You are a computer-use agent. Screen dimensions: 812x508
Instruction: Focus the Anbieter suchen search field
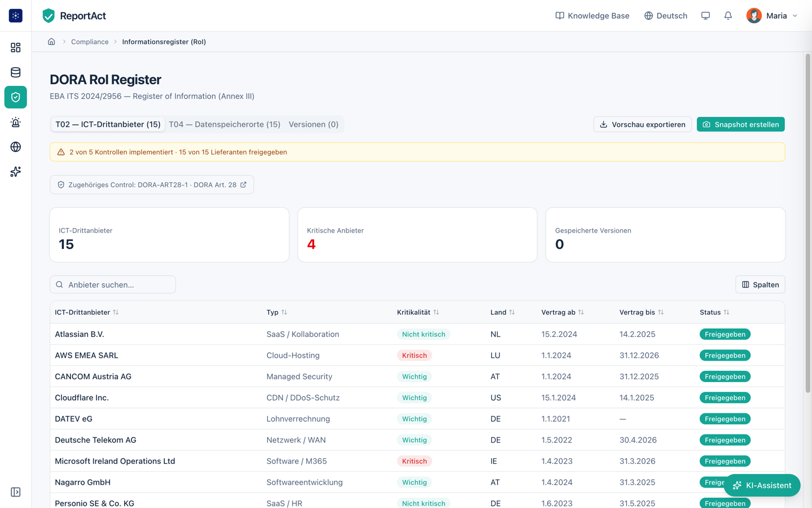pos(113,284)
